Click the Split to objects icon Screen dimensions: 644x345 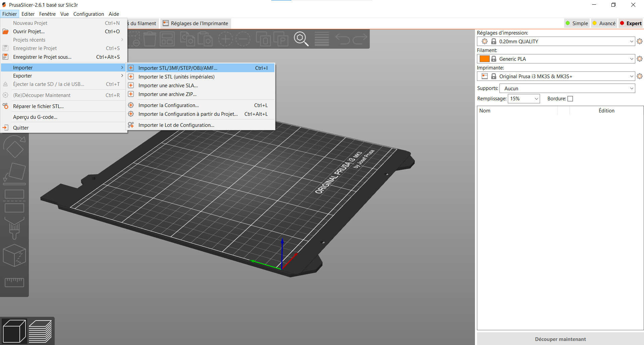[263, 39]
